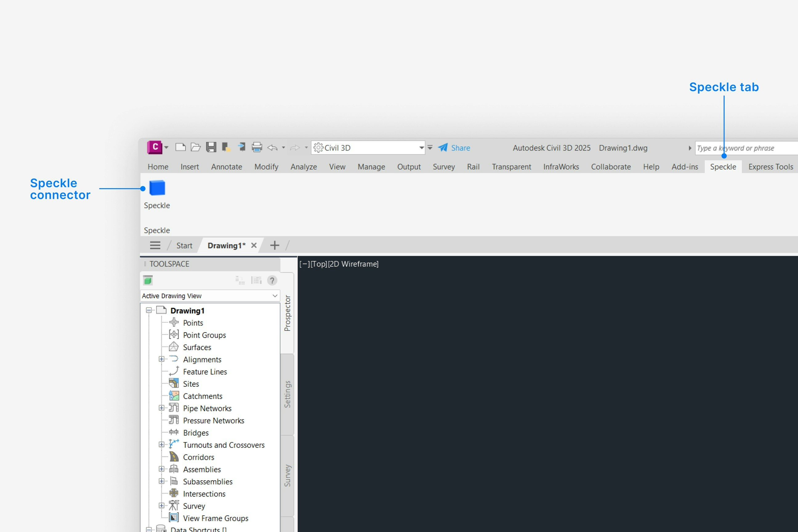Click the blue Speckle connector icon
The height and width of the screenshot is (532, 798).
point(157,188)
